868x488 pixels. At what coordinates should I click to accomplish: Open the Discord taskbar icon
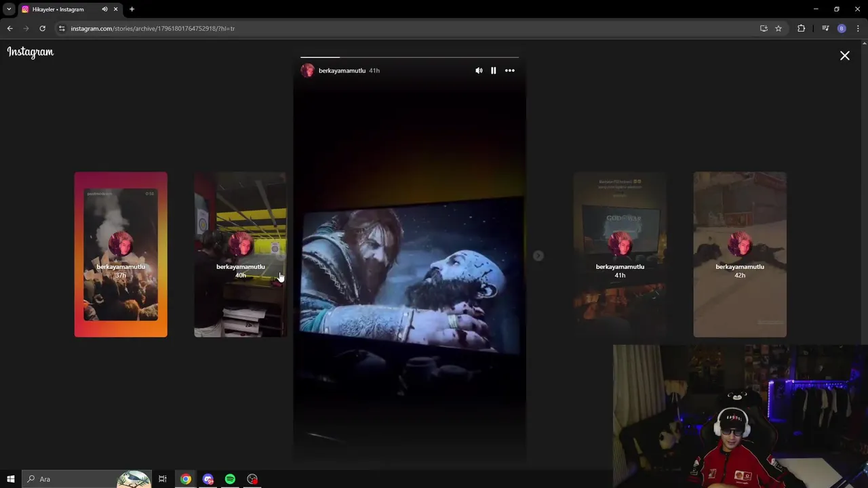click(x=208, y=479)
